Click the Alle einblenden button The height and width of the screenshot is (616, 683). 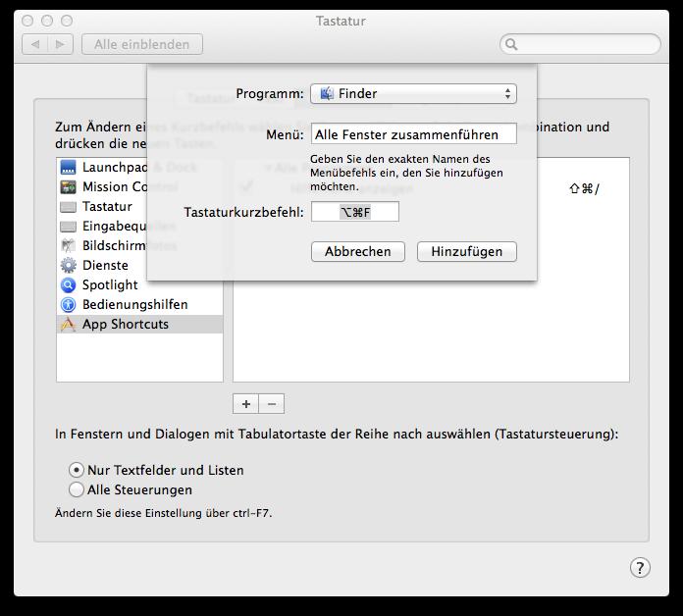coord(142,44)
